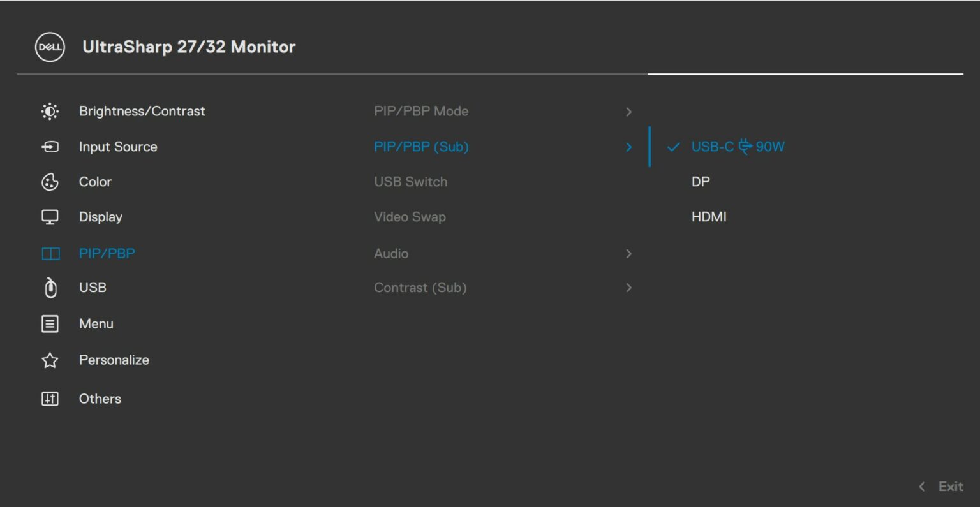
Task: Expand the PIP/PBP Mode submenu chevron
Action: [x=629, y=111]
